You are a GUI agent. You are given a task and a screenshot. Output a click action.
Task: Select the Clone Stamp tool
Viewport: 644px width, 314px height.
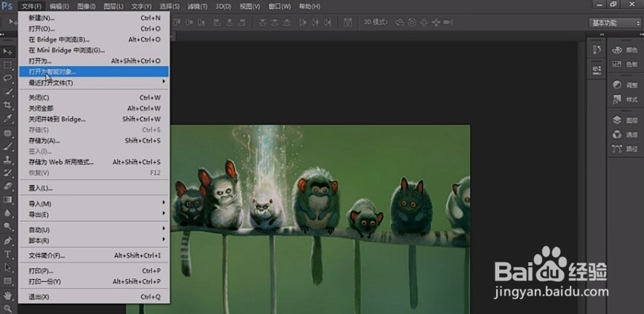coord(7,160)
